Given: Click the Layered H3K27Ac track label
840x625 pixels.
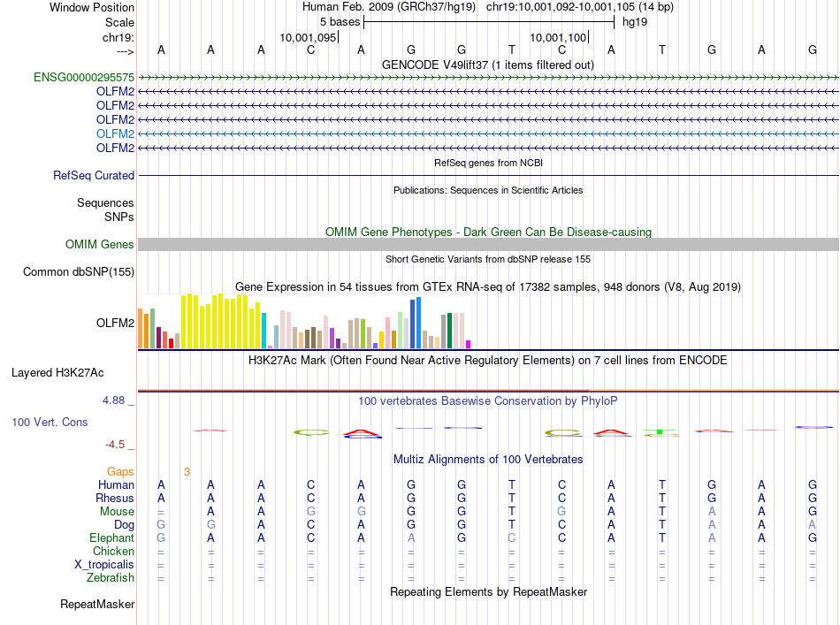Looking at the screenshot, I should (x=57, y=373).
